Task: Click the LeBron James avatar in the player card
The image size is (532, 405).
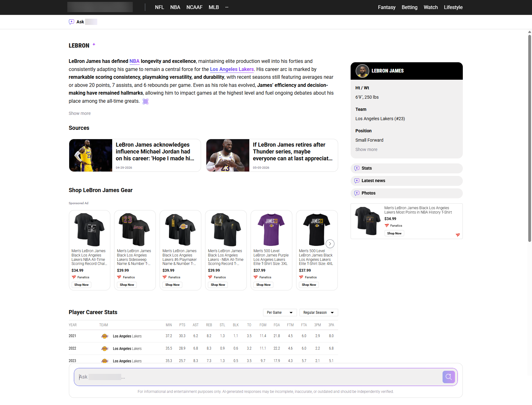Action: [362, 71]
